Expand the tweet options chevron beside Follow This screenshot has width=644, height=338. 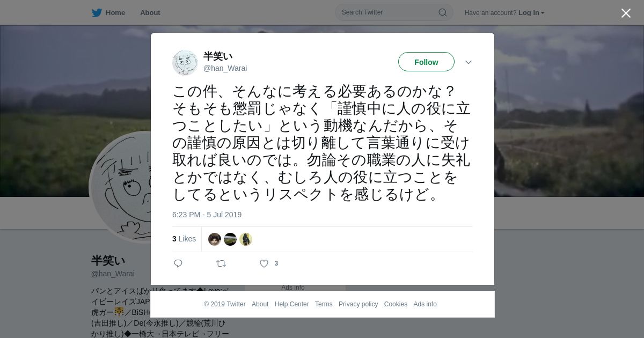[x=469, y=62]
